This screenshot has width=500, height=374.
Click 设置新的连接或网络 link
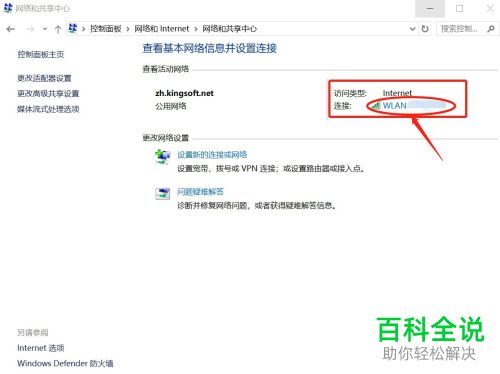coord(212,155)
